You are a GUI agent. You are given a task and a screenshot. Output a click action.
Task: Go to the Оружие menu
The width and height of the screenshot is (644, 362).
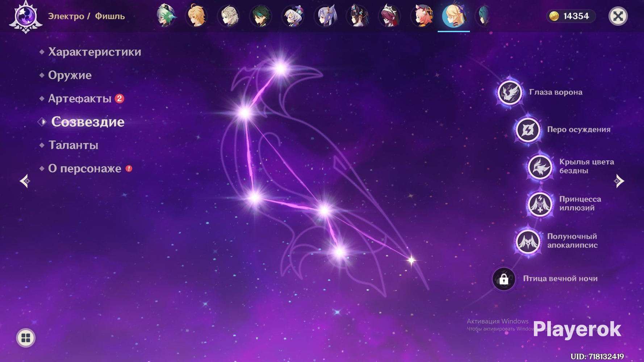(x=70, y=75)
